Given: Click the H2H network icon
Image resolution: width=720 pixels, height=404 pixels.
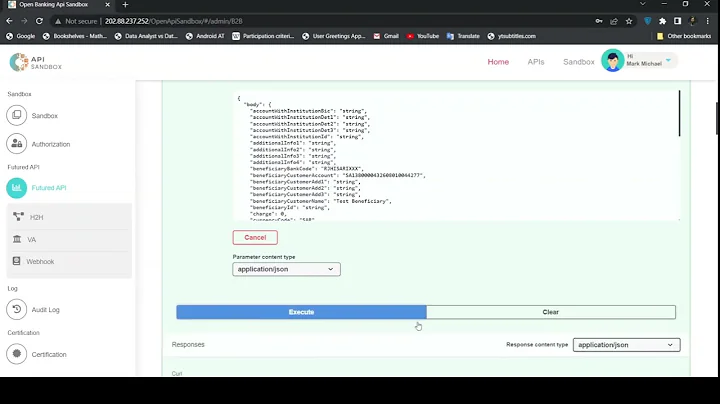Looking at the screenshot, I should tap(18, 217).
